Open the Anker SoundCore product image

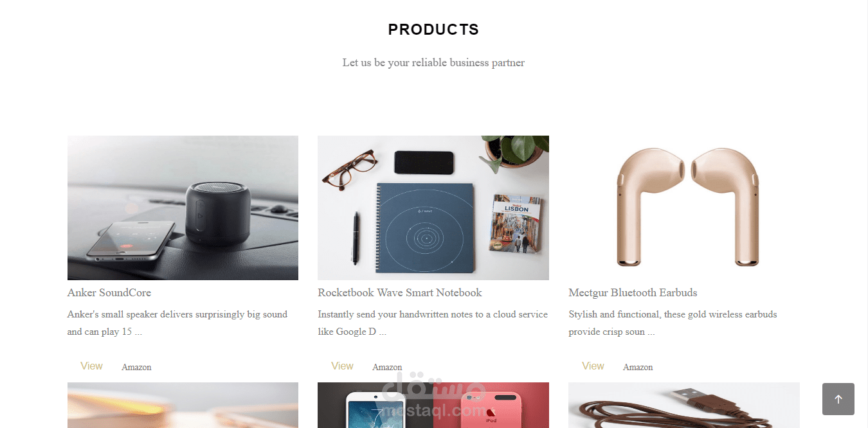tap(183, 208)
